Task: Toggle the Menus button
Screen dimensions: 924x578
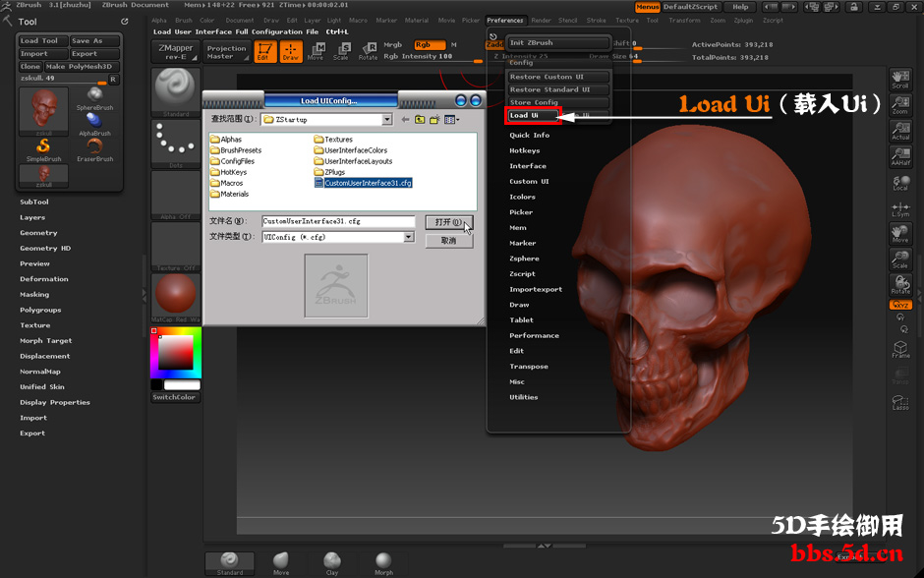Action: (648, 7)
